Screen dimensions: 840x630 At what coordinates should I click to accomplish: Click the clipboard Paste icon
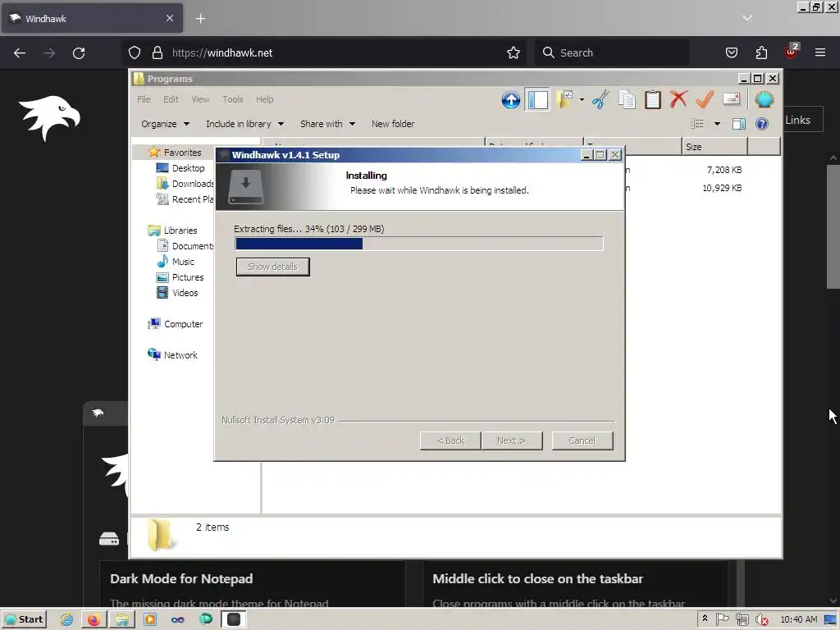tap(652, 99)
